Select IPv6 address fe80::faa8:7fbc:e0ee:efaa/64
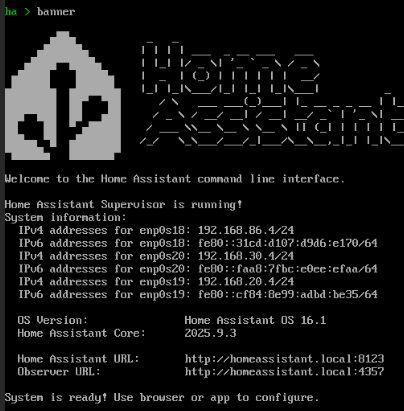Screen dimensions: 404x411 [288, 269]
